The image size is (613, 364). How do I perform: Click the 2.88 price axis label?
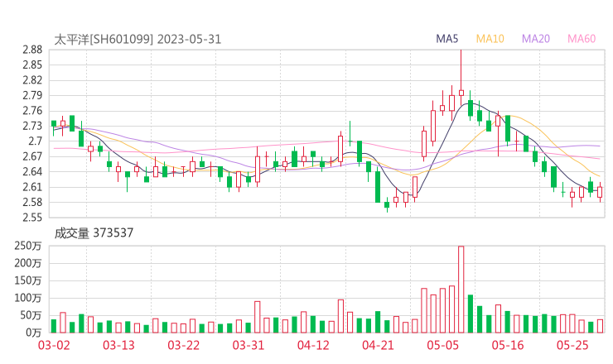(x=32, y=50)
